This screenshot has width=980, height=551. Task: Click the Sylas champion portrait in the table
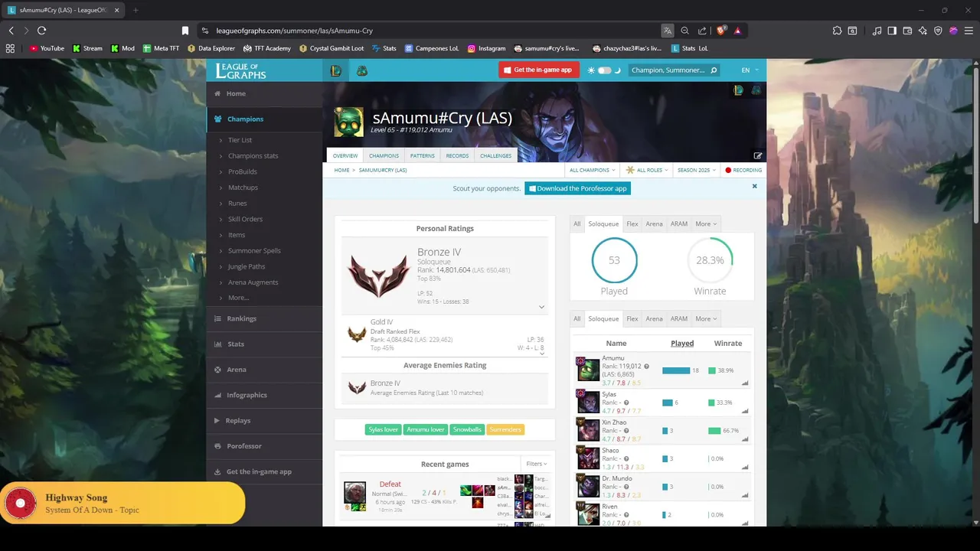click(x=587, y=402)
